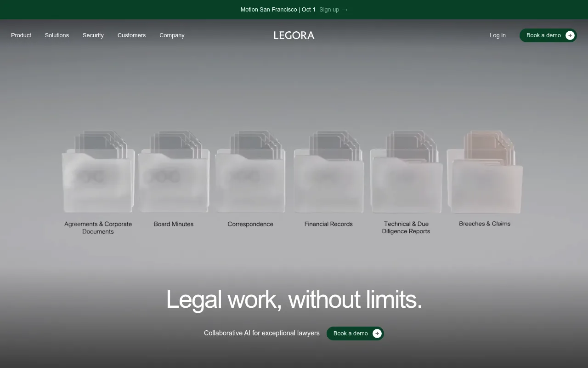588x368 pixels.
Task: Click the arrow icon in header Book a demo
Action: [x=570, y=35]
